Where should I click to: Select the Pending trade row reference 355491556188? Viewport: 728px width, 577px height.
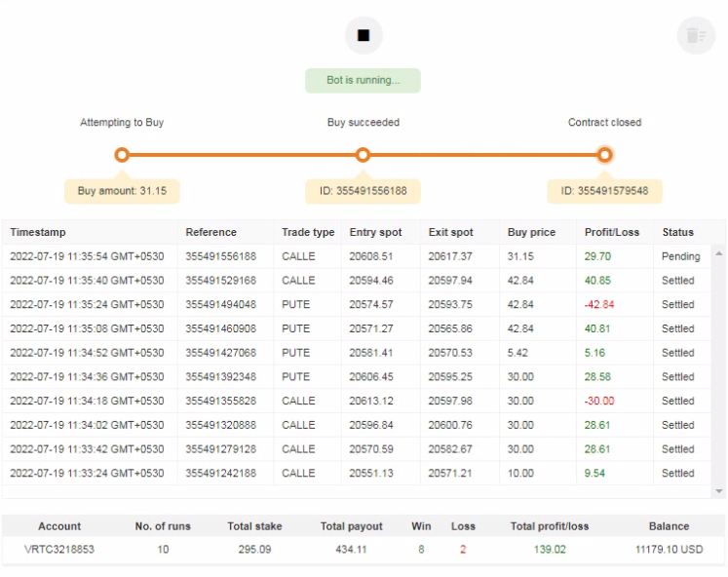[221, 256]
